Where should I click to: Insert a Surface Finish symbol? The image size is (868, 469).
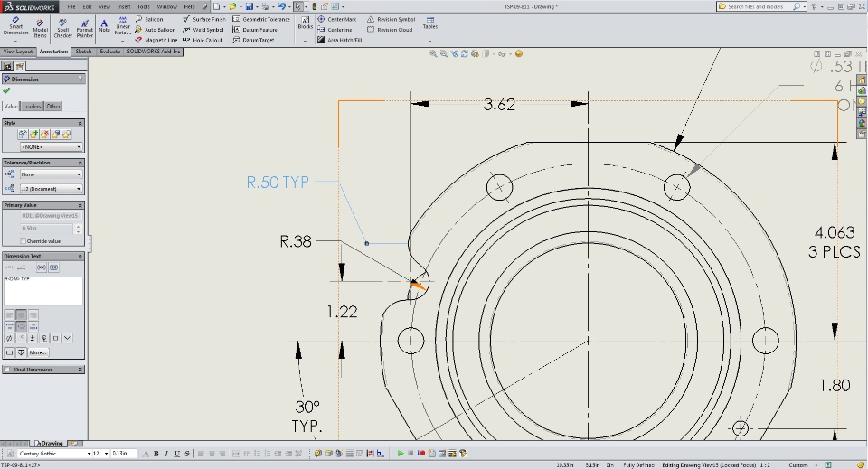(x=204, y=19)
